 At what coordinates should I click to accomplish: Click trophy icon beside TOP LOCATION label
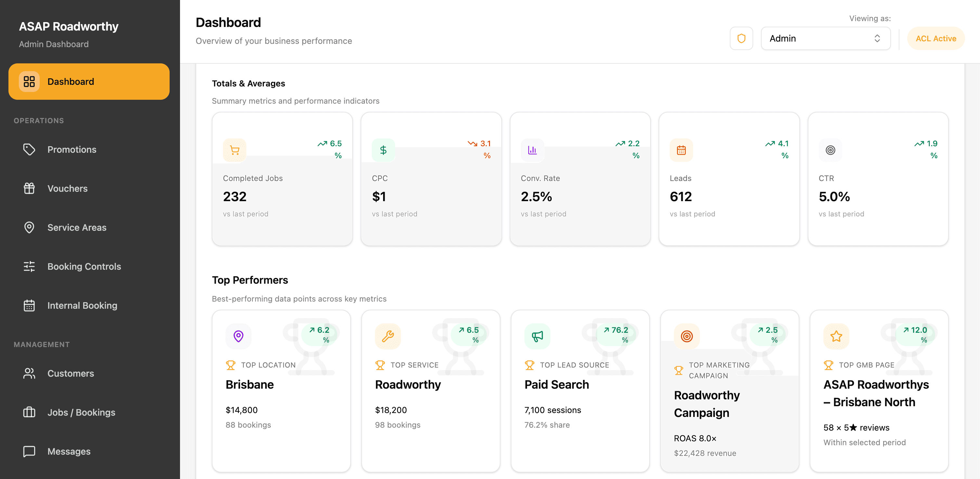231,365
